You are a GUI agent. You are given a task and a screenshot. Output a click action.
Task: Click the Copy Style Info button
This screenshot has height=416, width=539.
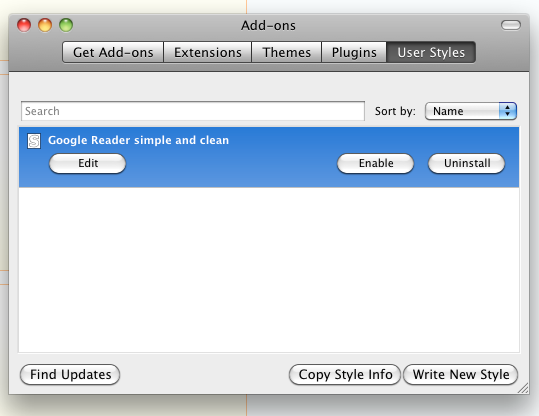(345, 374)
